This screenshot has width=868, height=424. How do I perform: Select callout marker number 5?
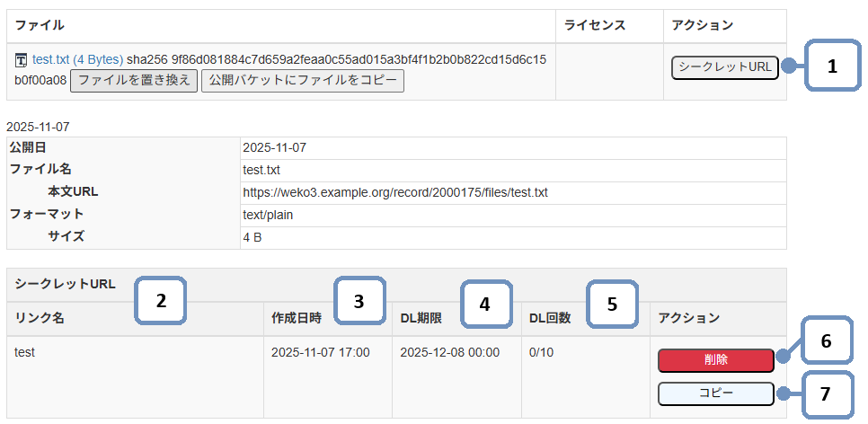[x=612, y=304]
